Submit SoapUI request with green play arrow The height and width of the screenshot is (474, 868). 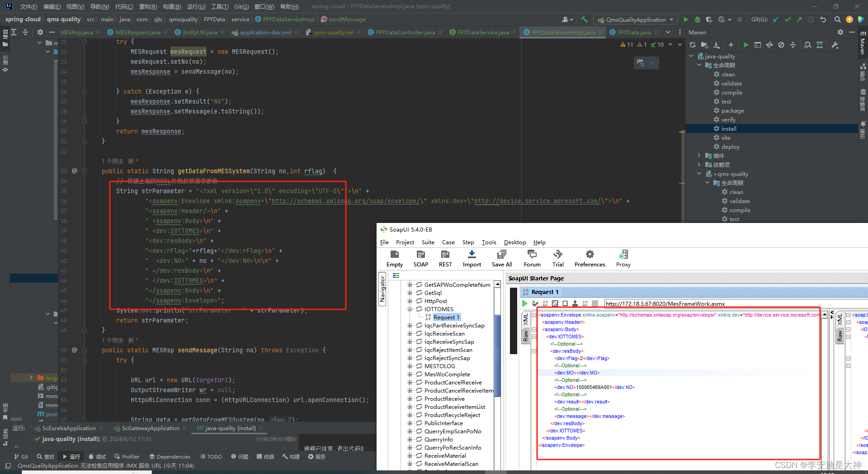pos(525,303)
